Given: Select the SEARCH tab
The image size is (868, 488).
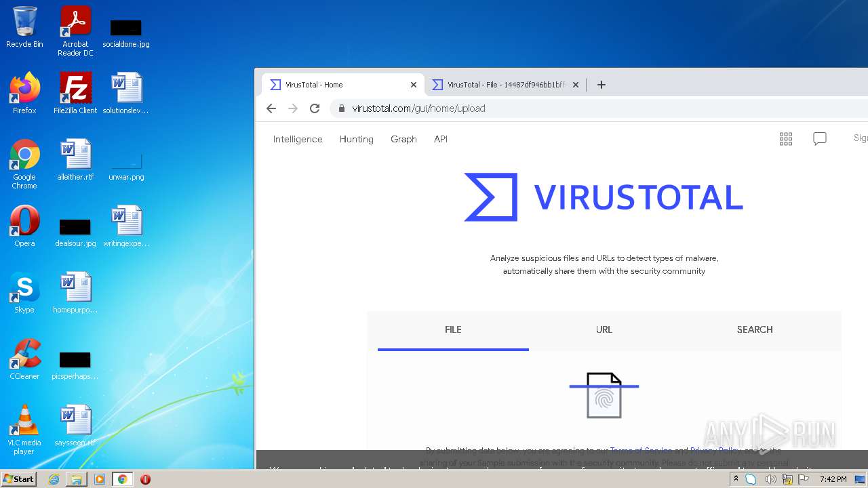Looking at the screenshot, I should pos(755,330).
